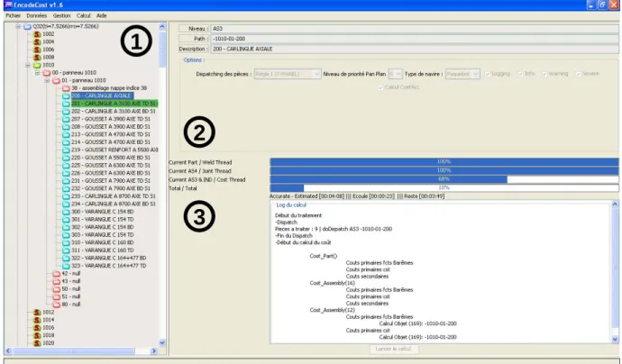622x364 pixels.
Task: Click the Current Part / Weld Thread progress bar
Action: click(444, 162)
